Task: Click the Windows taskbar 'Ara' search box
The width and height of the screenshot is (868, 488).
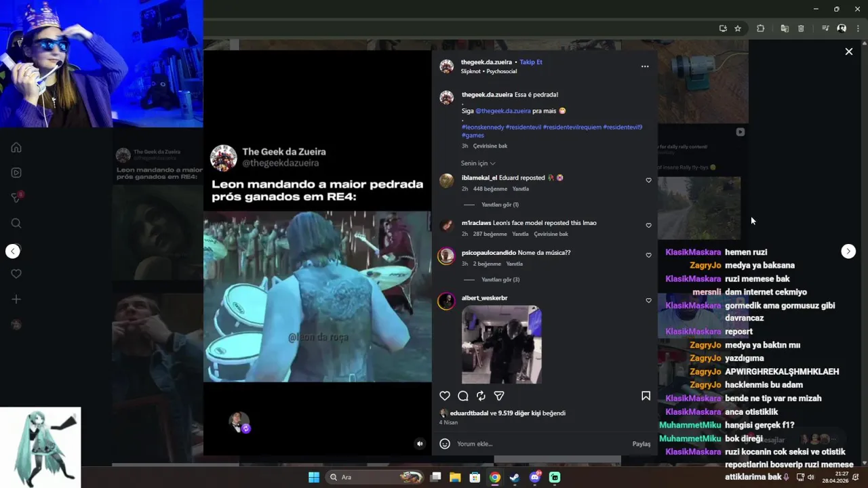Action: tap(375, 477)
